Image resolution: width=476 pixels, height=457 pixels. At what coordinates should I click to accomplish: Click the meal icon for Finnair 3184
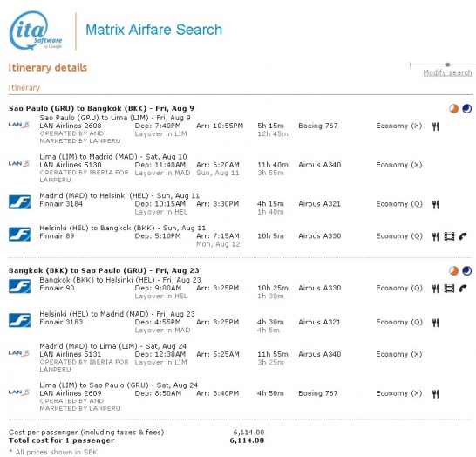point(436,205)
